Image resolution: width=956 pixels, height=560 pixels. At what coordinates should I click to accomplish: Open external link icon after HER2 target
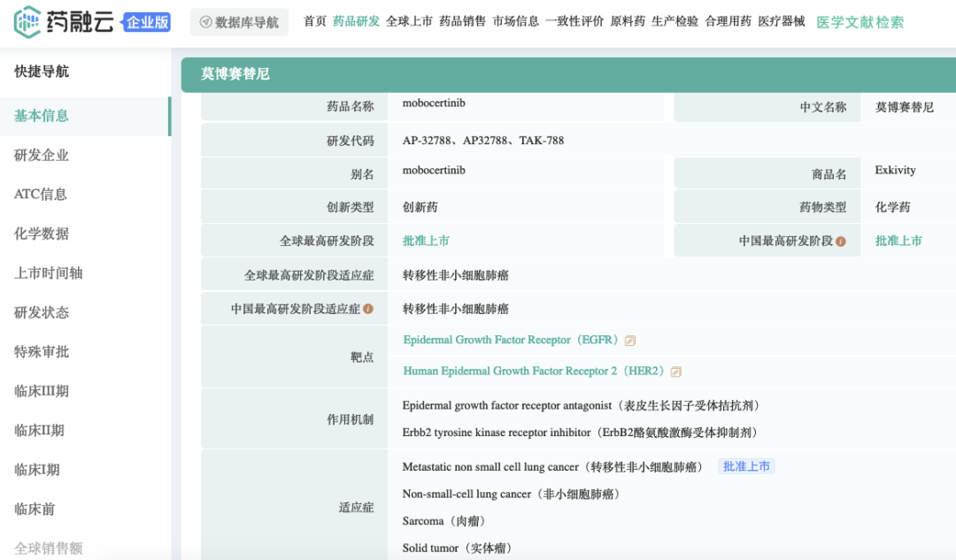(675, 372)
